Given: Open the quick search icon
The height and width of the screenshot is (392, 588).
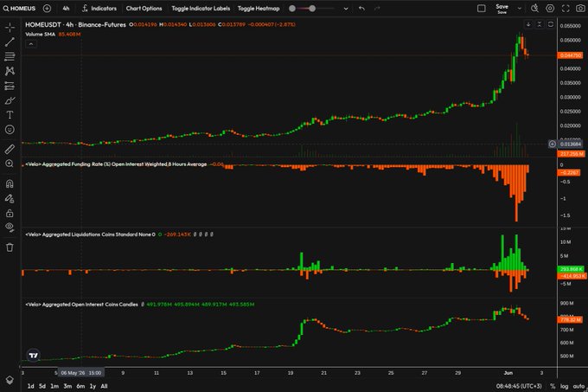Looking at the screenshot, I should 534,9.
